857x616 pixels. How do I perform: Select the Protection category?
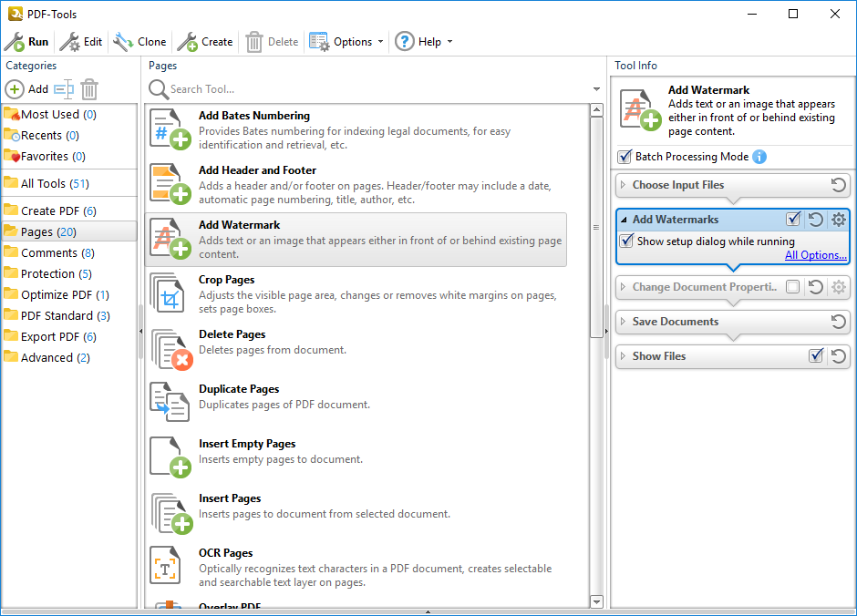point(47,273)
